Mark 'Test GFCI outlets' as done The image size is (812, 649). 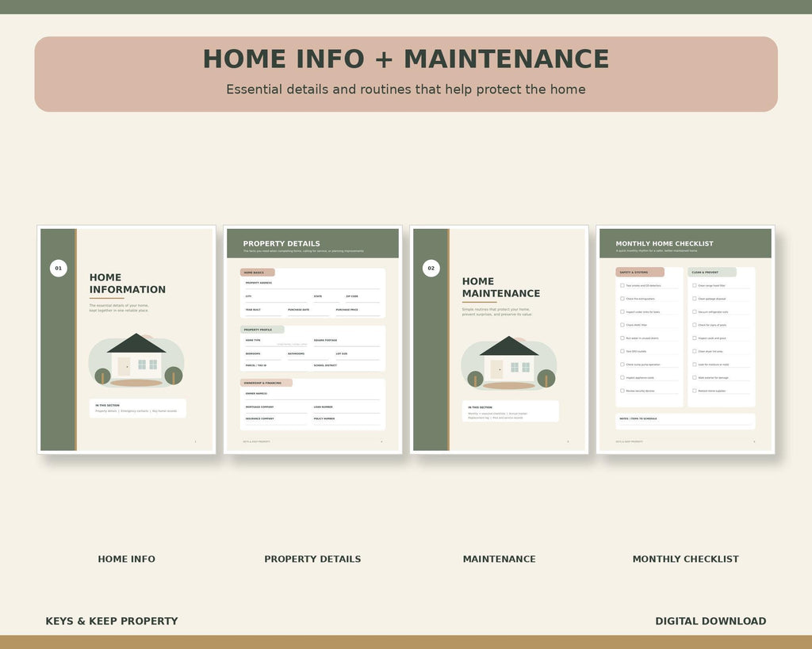pos(622,351)
